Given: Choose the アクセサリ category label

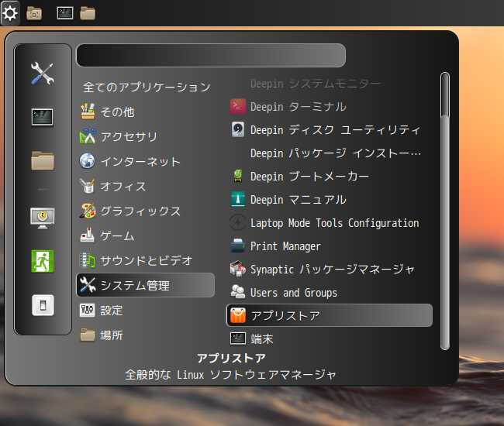Looking at the screenshot, I should 129,136.
